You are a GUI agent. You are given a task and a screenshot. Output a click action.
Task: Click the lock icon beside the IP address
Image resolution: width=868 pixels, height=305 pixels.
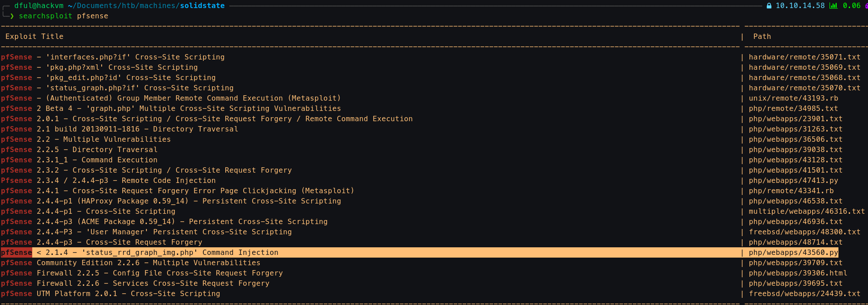pos(769,6)
